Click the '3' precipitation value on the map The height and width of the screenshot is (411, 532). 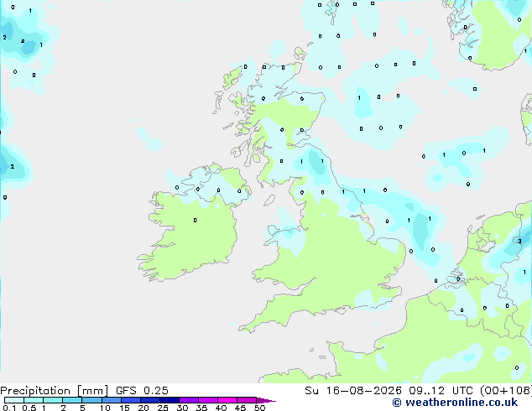519,241
